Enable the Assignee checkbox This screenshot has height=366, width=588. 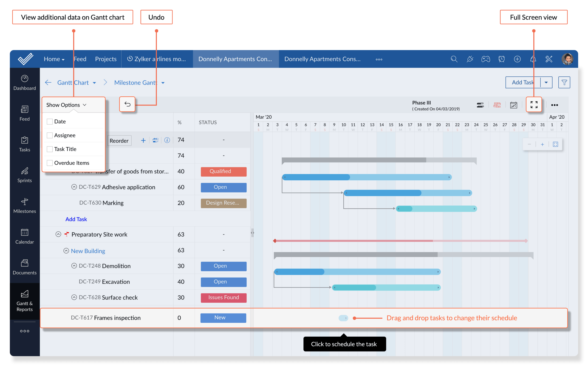click(50, 135)
